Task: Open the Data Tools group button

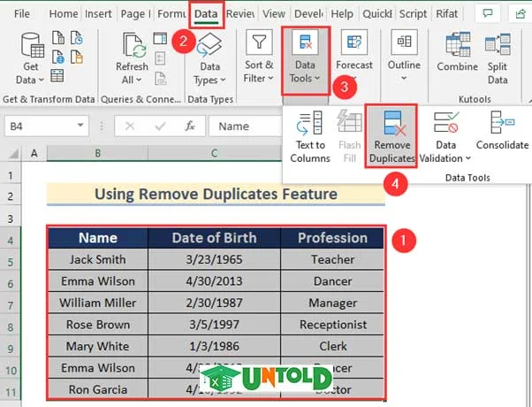Action: (305, 60)
